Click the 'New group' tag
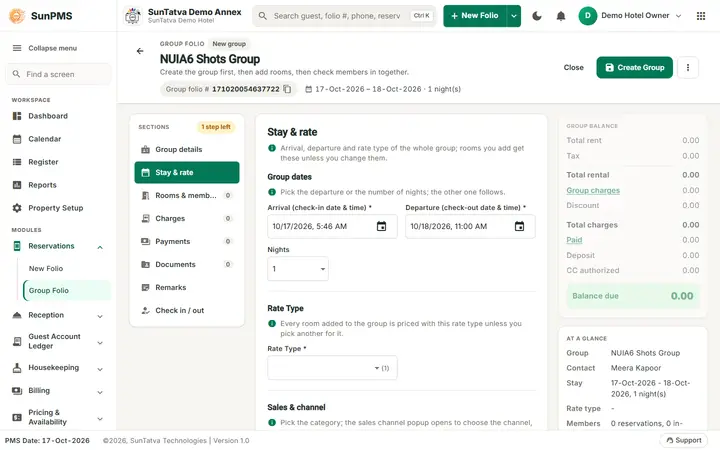This screenshot has height=450, width=720. 229,44
